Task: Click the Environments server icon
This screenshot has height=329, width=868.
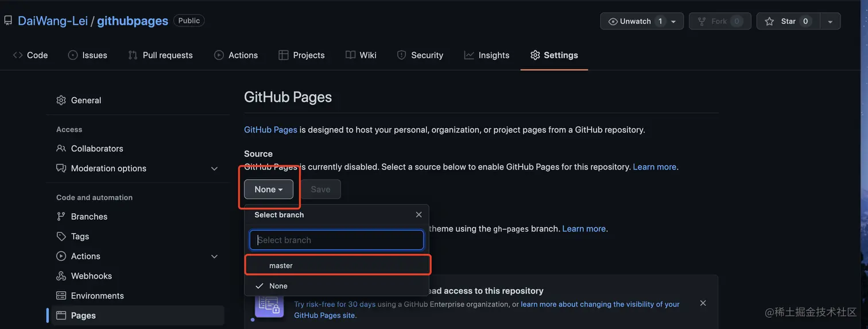Action: (61, 296)
